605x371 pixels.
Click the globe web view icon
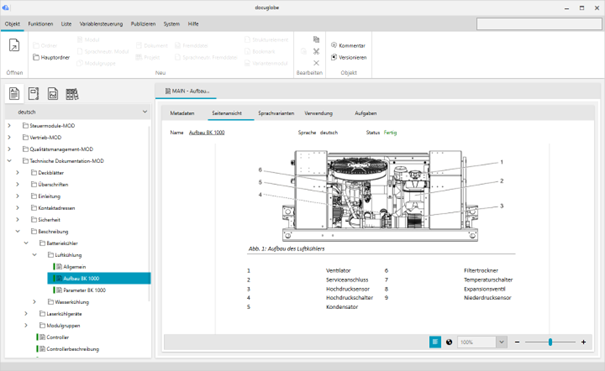[449, 342]
